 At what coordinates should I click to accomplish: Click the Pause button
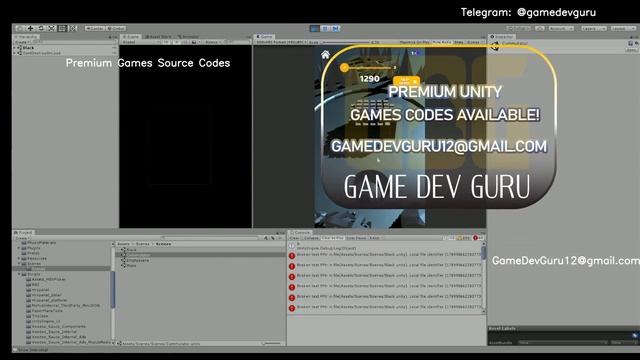tap(325, 28)
